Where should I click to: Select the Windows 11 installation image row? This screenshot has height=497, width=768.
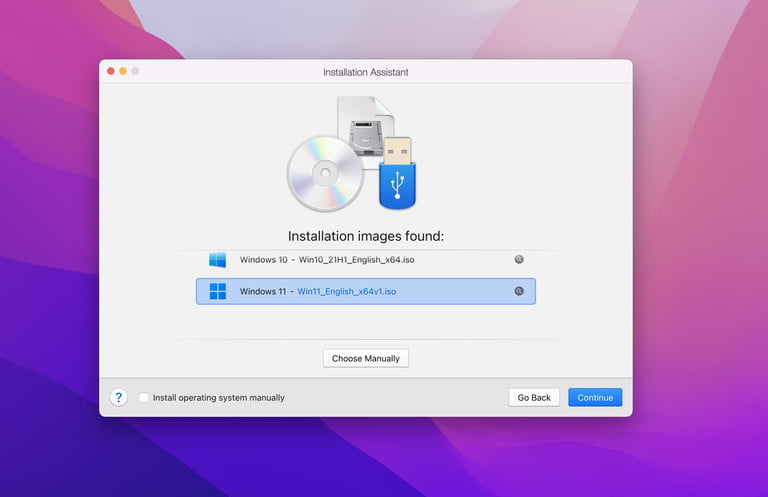click(x=366, y=291)
